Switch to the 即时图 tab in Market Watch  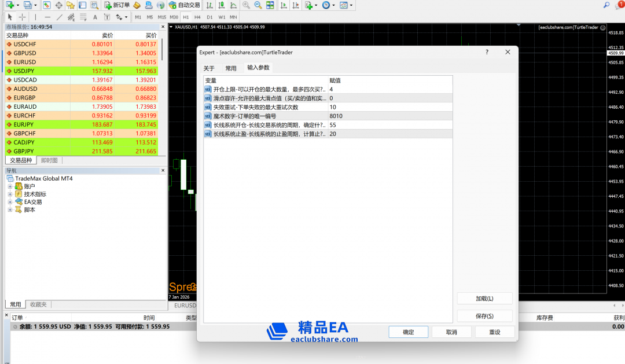tap(49, 160)
